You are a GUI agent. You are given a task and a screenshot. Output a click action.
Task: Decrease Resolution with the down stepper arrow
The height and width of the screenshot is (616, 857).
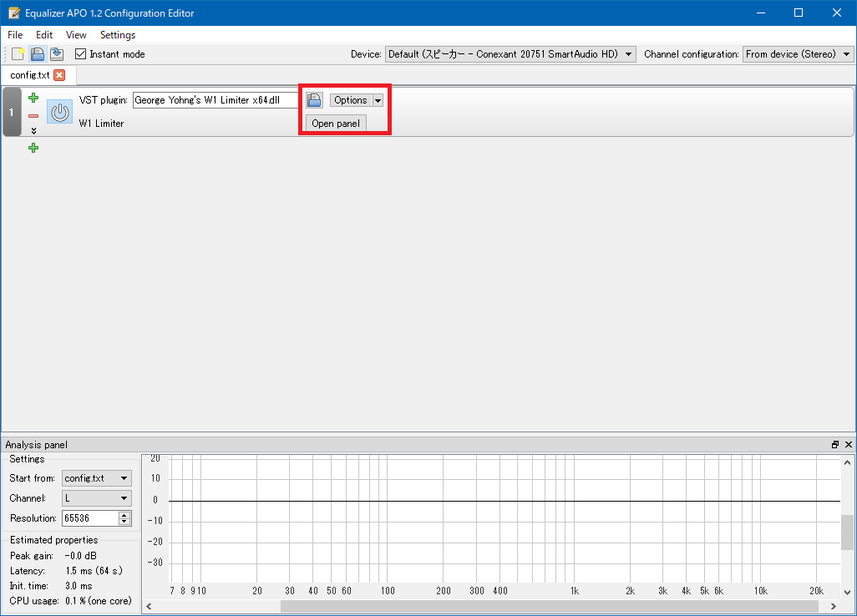(124, 522)
